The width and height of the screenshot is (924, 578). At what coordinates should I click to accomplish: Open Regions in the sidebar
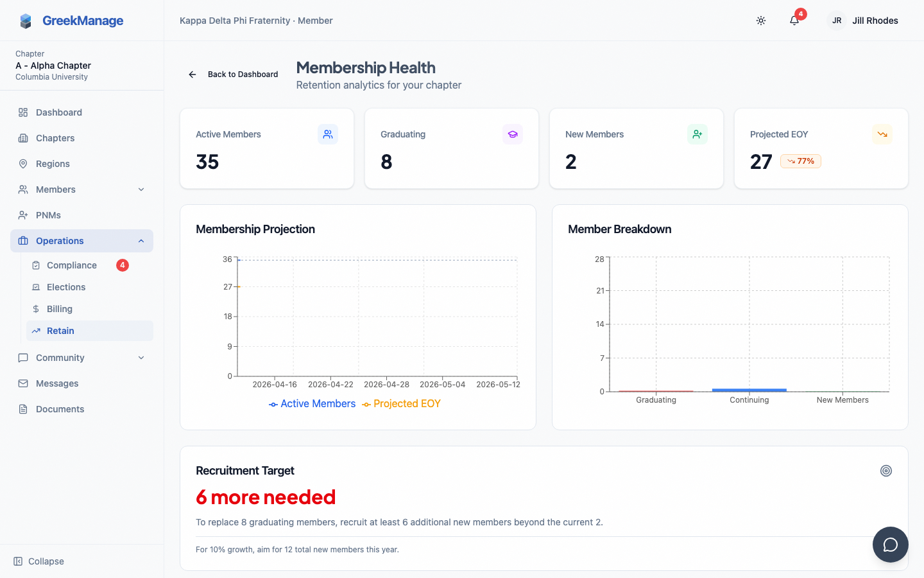81,164
